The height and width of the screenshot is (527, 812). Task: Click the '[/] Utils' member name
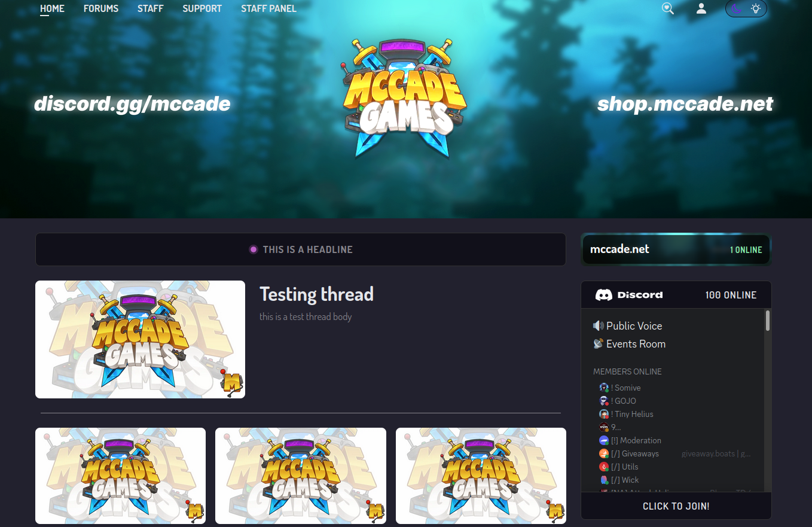click(x=625, y=467)
